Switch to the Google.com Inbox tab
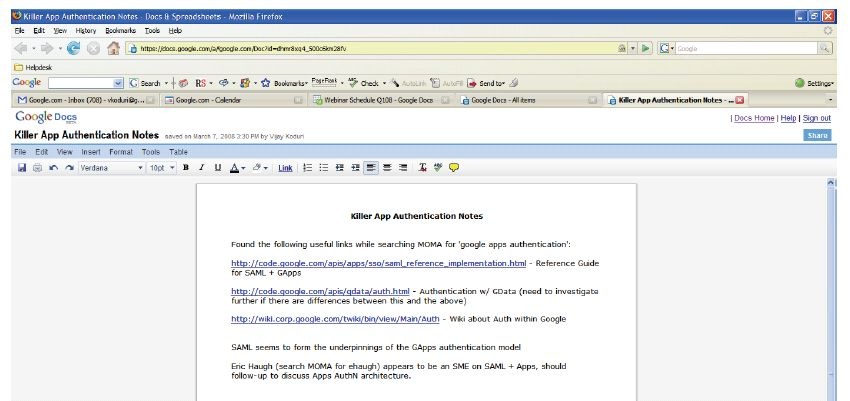 click(86, 100)
